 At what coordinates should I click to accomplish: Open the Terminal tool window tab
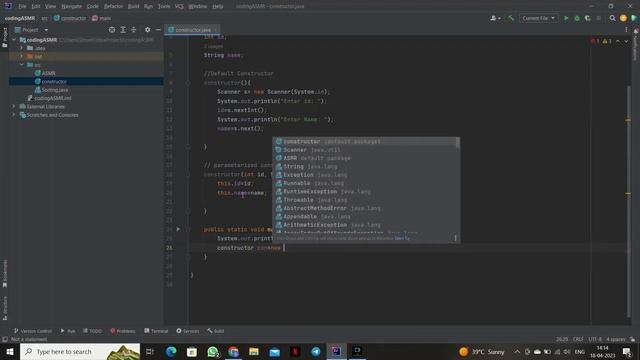pos(156,331)
